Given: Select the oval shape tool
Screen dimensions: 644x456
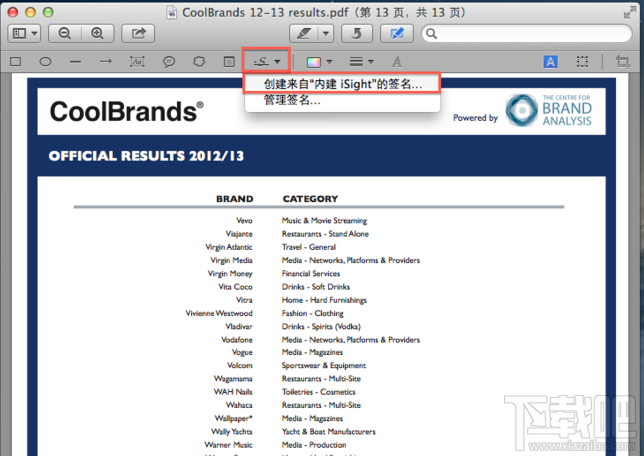Looking at the screenshot, I should coord(45,62).
